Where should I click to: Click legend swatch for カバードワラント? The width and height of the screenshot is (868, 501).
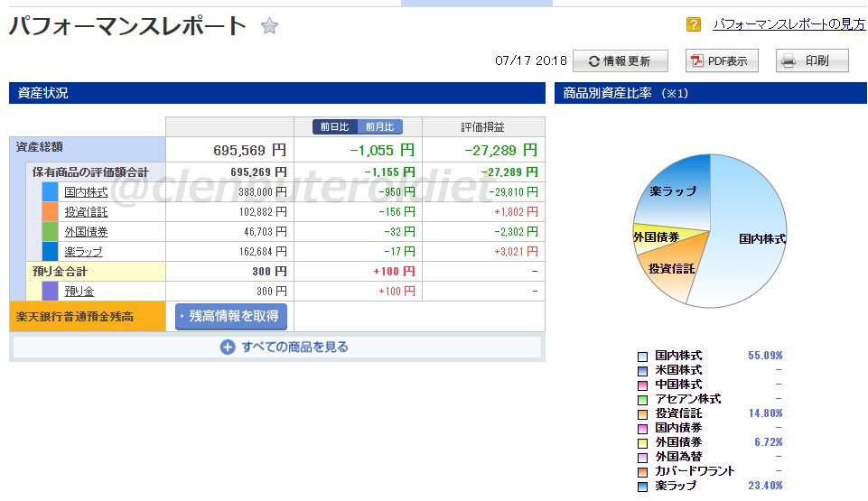tap(643, 472)
